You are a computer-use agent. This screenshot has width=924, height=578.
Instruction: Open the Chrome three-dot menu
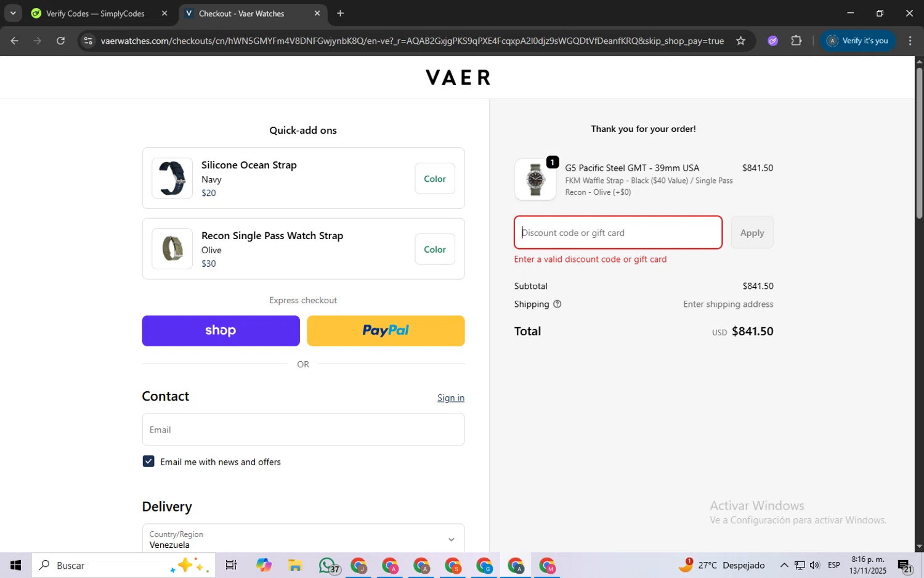(910, 41)
